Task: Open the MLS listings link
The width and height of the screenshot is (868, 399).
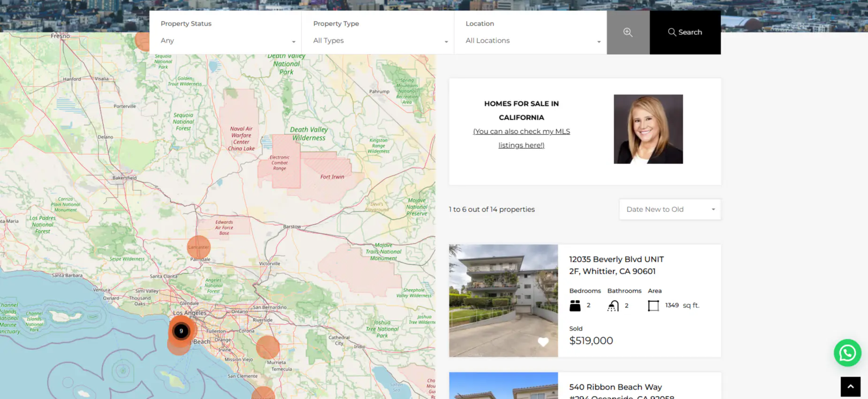Action: coord(521,138)
